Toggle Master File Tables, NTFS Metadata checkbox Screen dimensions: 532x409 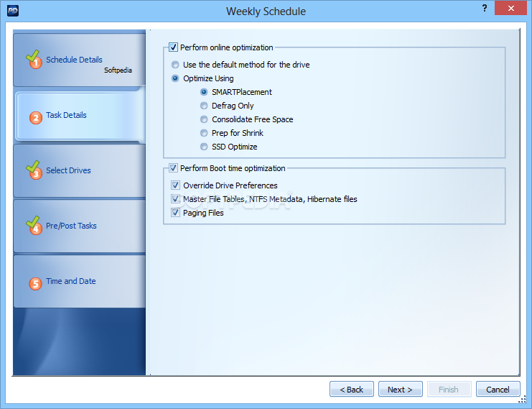175,198
